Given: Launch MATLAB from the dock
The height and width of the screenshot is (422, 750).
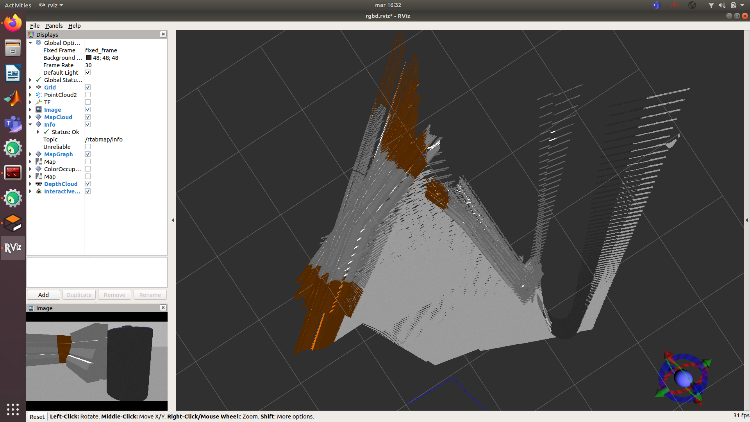Looking at the screenshot, I should [13, 98].
